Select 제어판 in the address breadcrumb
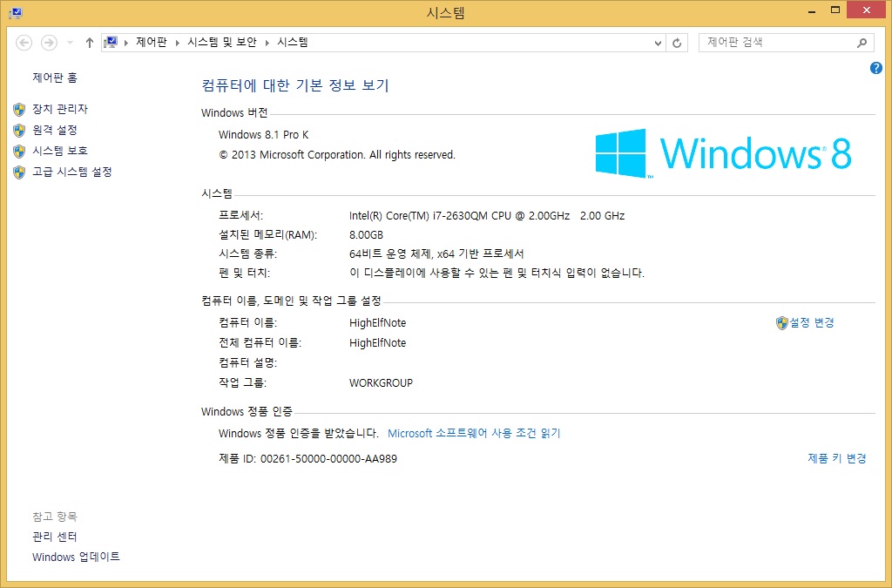The height and width of the screenshot is (588, 892). 152,42
